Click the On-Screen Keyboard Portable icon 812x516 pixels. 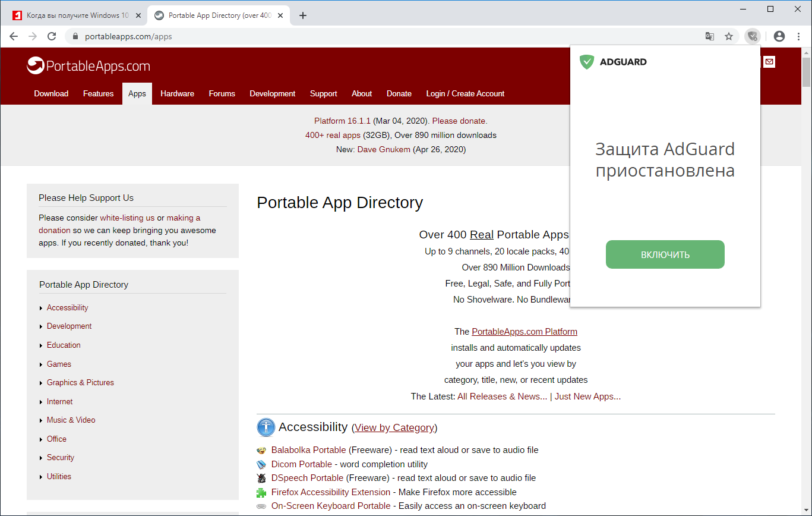tap(261, 506)
